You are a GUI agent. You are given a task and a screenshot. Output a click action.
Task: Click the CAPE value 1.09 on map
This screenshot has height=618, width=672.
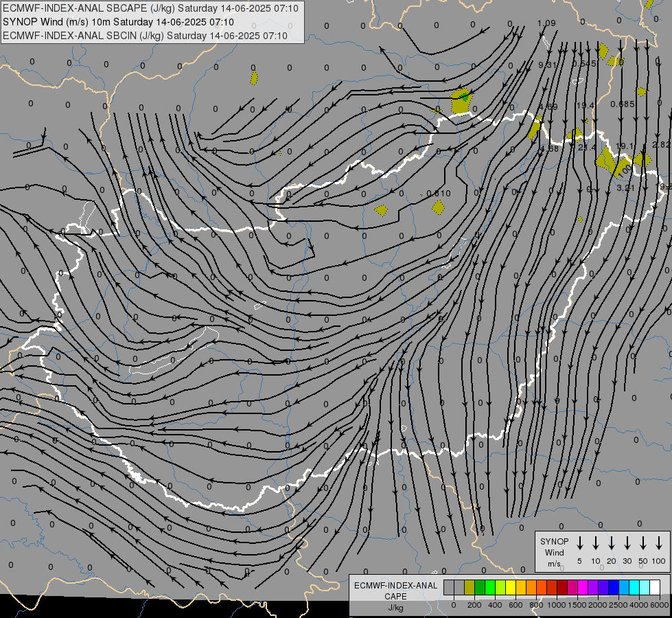click(546, 23)
